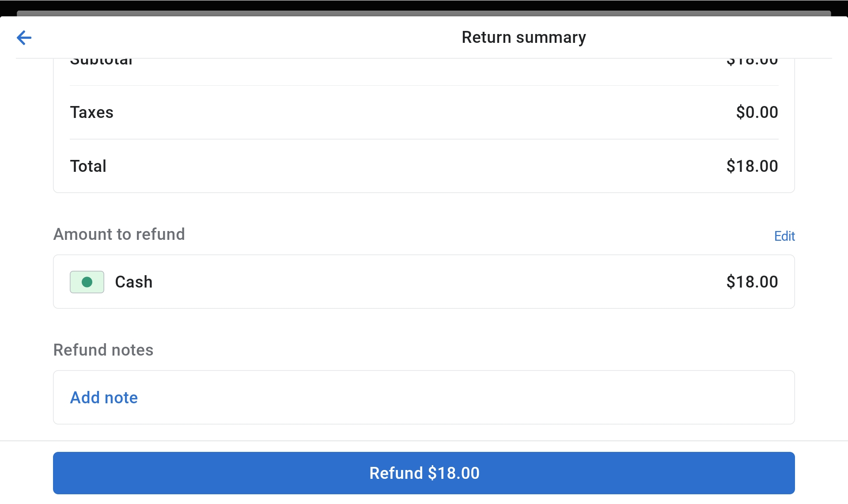Click the blue navigation arrow icon
Viewport: 848px width, 504px height.
click(x=24, y=38)
